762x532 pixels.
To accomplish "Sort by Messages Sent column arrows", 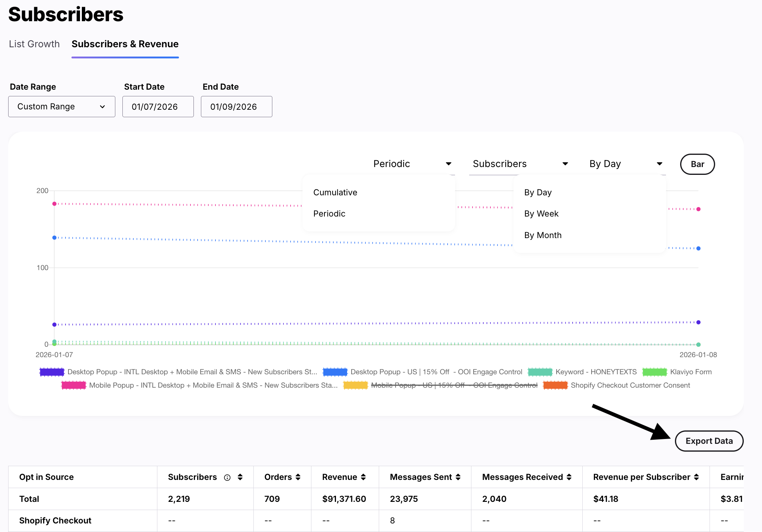I will point(458,477).
